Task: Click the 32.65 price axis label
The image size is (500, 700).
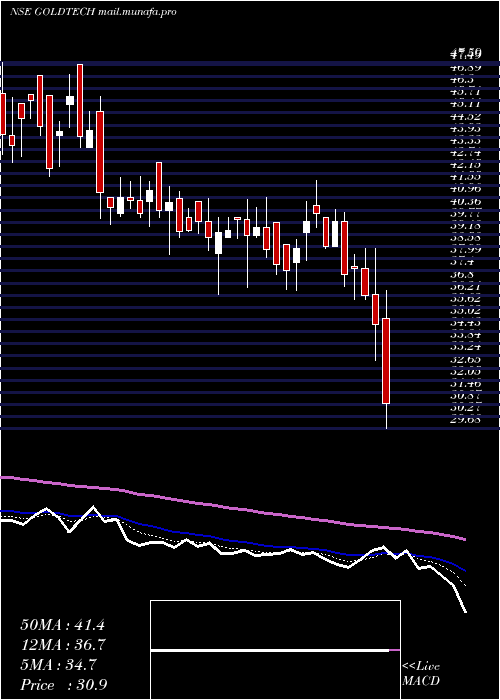Action: click(x=465, y=359)
